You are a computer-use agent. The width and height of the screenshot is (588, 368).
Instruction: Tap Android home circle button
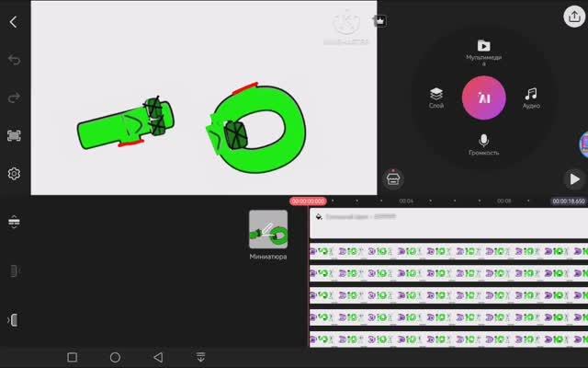pyautogui.click(x=115, y=357)
